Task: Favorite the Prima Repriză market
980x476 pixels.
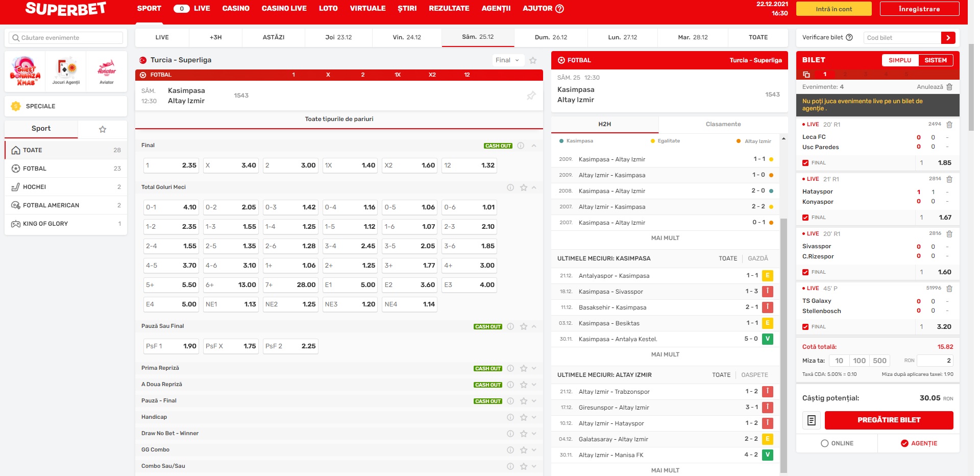Action: [x=524, y=368]
